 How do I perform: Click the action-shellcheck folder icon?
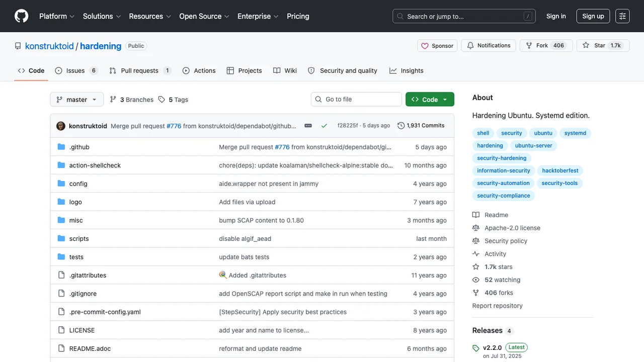coord(61,165)
